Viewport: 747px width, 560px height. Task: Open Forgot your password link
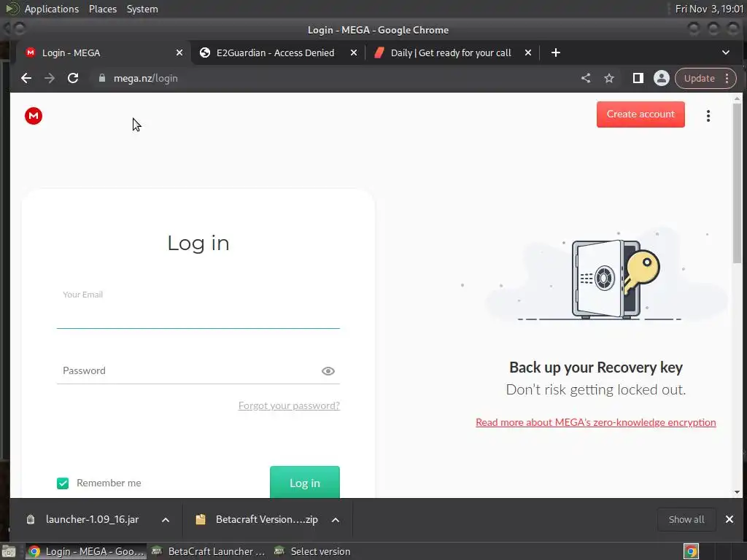click(x=289, y=405)
